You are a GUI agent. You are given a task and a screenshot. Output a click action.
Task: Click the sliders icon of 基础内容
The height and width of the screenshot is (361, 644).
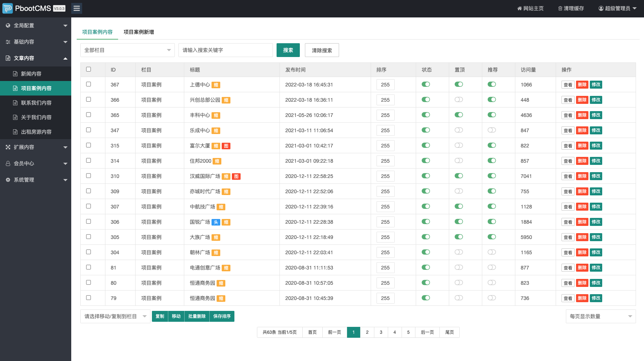point(8,42)
